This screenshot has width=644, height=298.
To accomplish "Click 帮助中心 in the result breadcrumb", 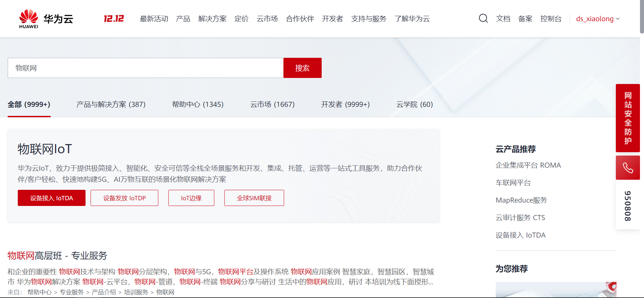I will (40, 292).
